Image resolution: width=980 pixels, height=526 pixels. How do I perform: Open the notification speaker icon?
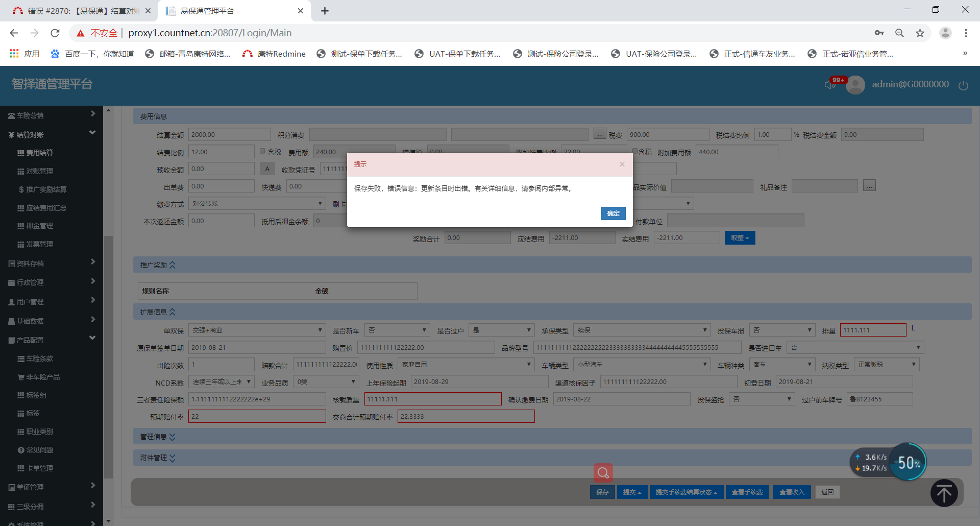[829, 85]
